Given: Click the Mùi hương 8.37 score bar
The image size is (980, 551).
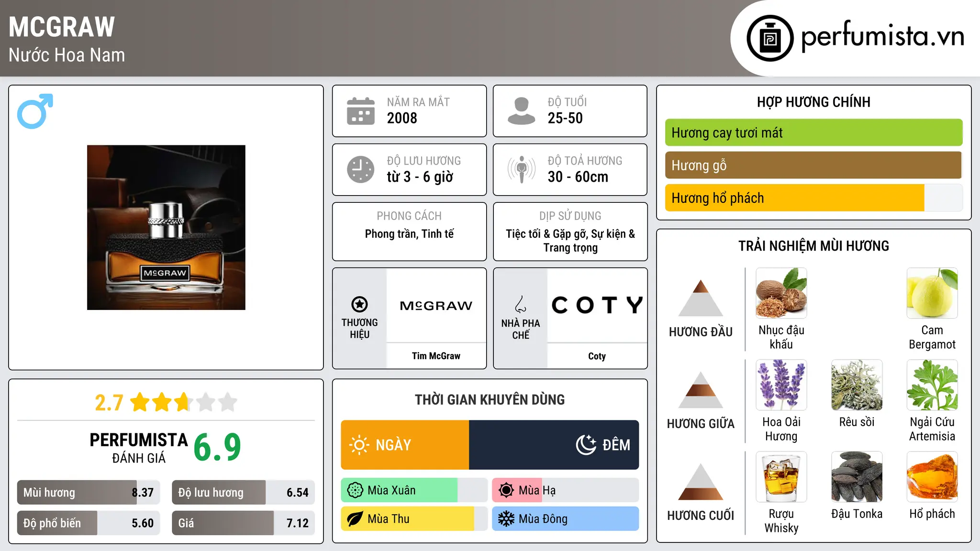Looking at the screenshot, I should pyautogui.click(x=89, y=493).
